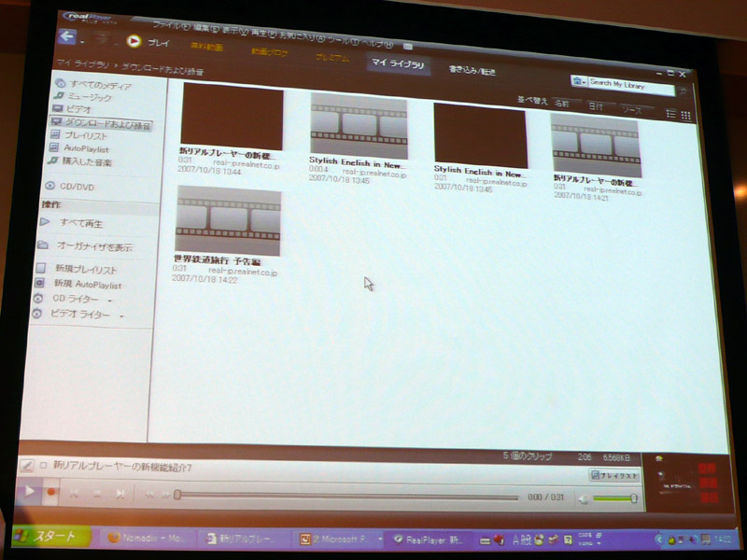Click the プレイリスト button in the player bar
The height and width of the screenshot is (560, 747).
point(614,475)
